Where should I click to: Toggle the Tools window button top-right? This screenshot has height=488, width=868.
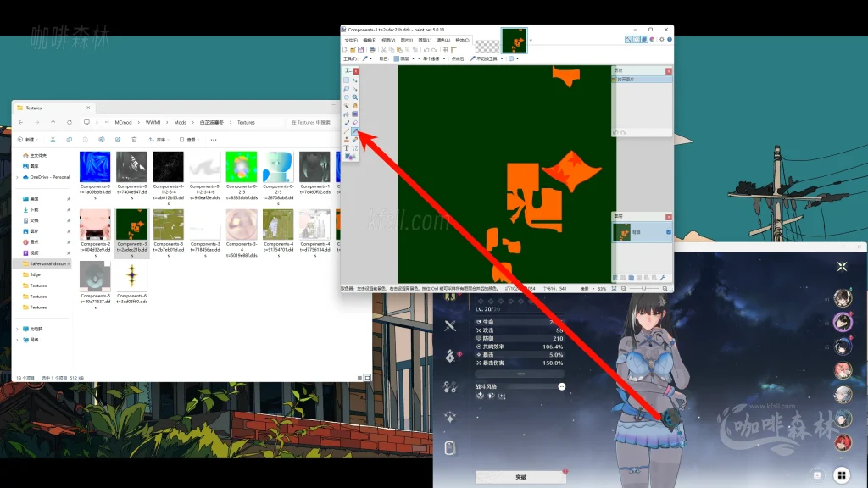(628, 39)
